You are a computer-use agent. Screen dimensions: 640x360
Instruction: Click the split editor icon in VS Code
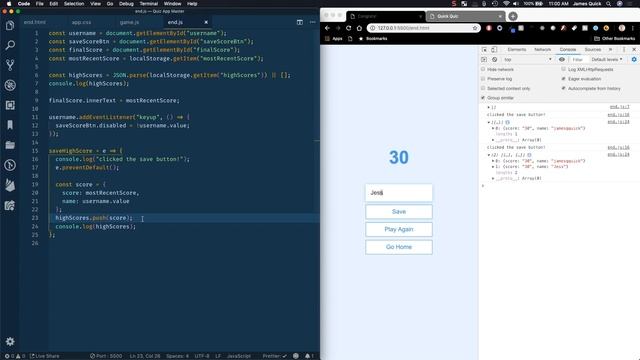click(x=300, y=22)
